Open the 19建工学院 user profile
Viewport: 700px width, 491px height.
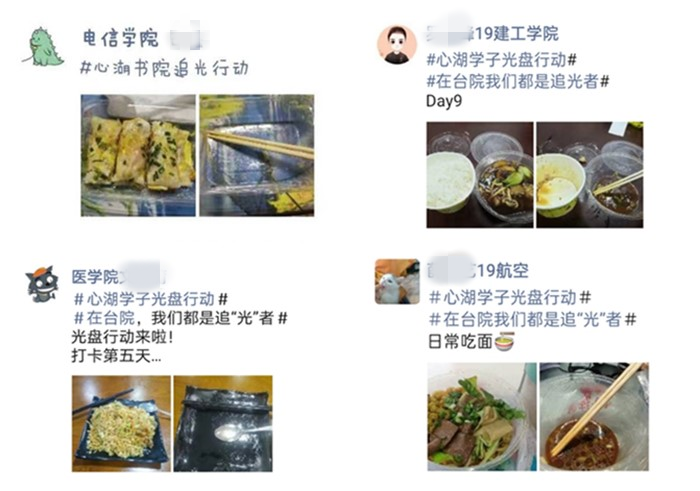[x=492, y=34]
